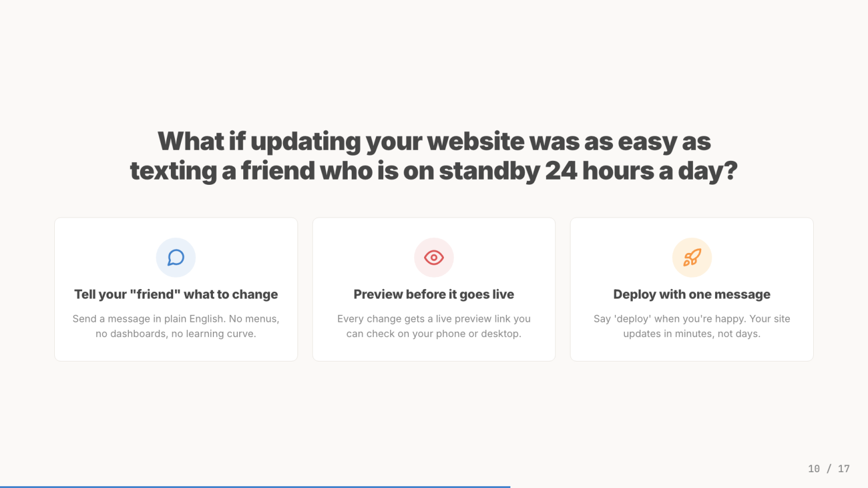This screenshot has width=868, height=488.
Task: Click 'updates in minutes, not days' text
Action: [692, 334]
